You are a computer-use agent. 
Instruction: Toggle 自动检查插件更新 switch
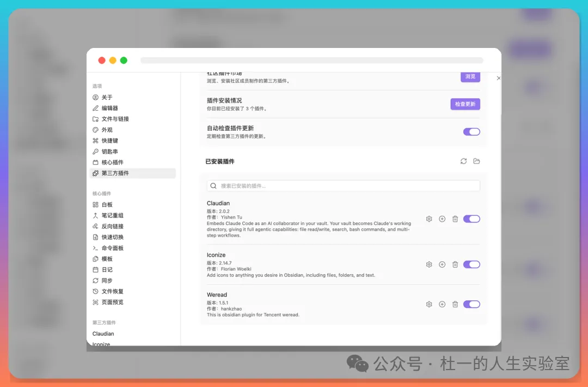click(x=471, y=132)
